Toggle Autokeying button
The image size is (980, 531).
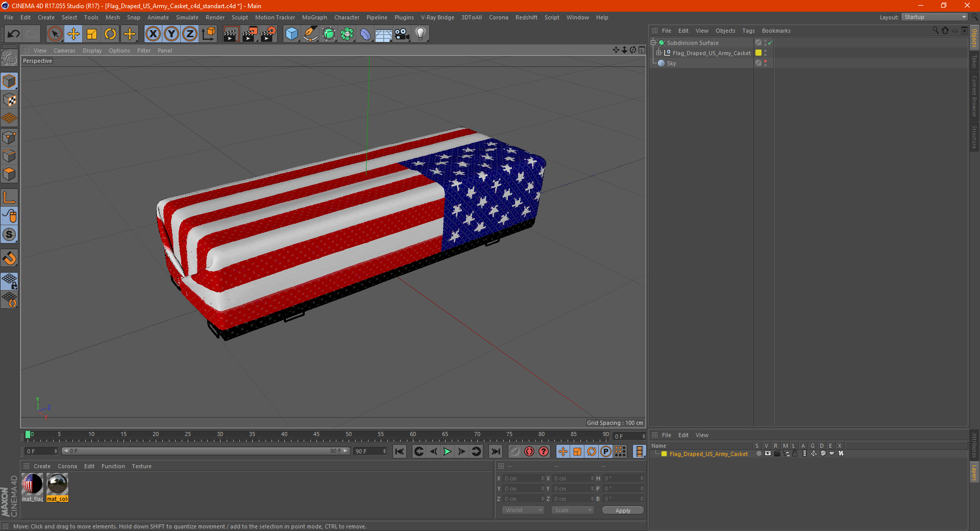pos(529,451)
